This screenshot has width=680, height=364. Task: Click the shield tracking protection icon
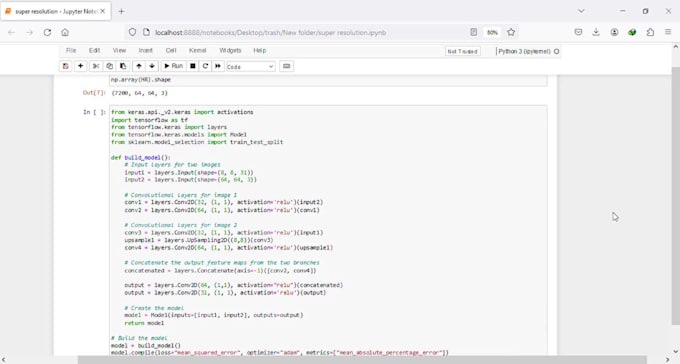point(132,32)
